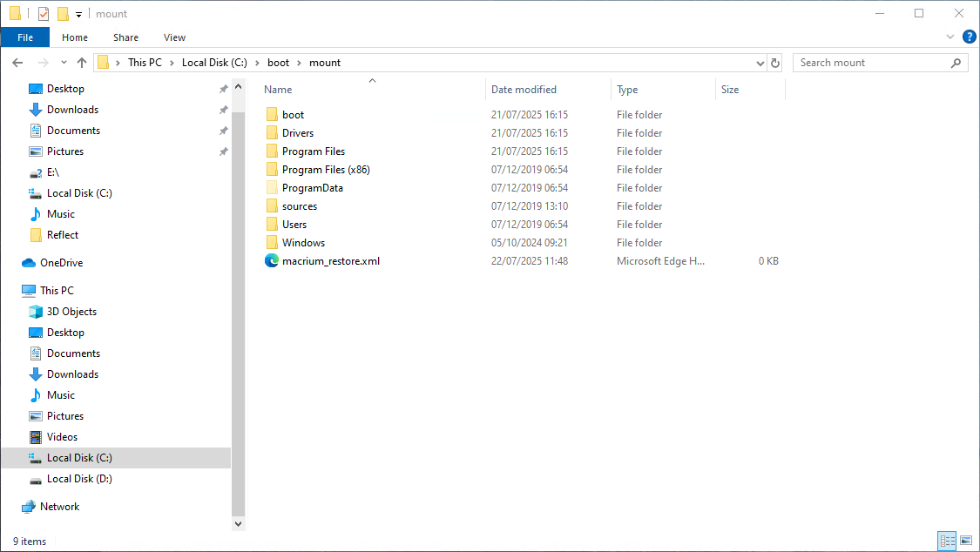The width and height of the screenshot is (980, 552).
Task: Select the ProgramData folder icon
Action: [272, 187]
